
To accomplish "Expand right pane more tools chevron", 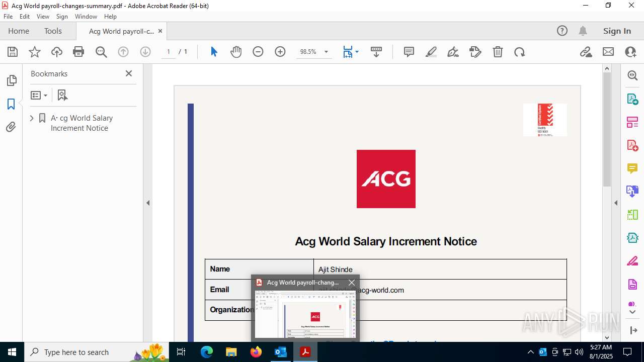I will click(632, 312).
